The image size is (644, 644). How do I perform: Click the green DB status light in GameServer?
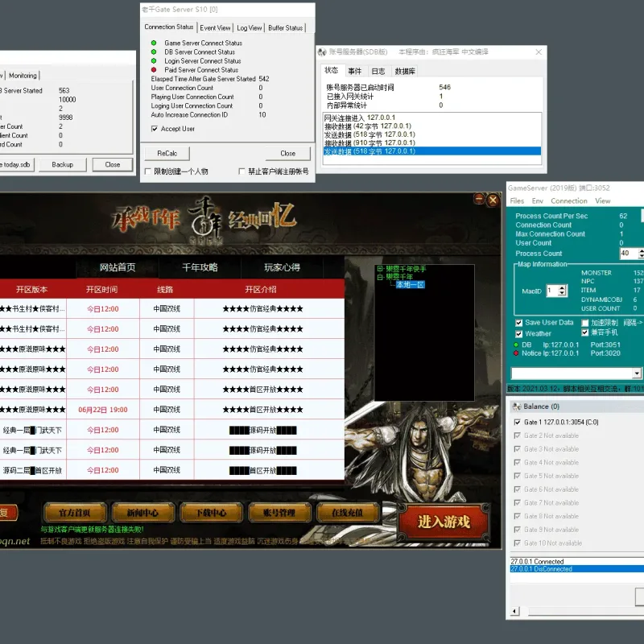(516, 345)
